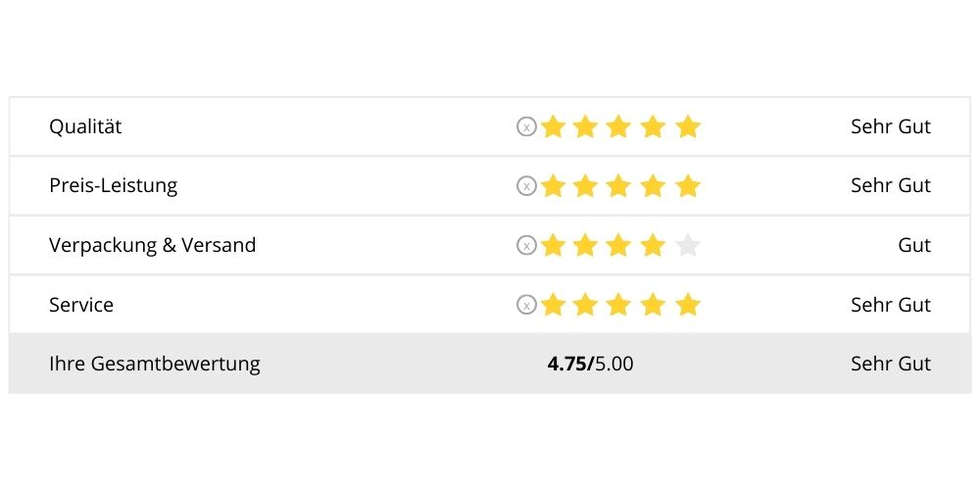Reset Verpackung & Versand rating x icon
Screen dimensions: 980x490
click(526, 245)
